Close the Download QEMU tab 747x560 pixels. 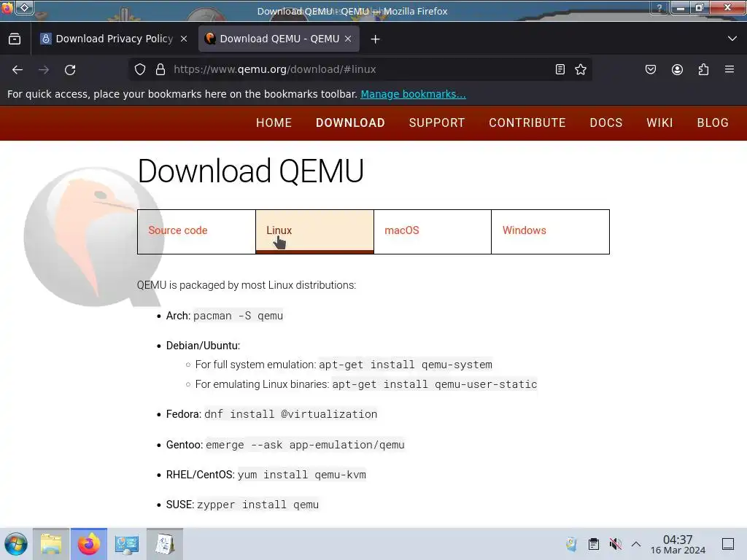348,39
